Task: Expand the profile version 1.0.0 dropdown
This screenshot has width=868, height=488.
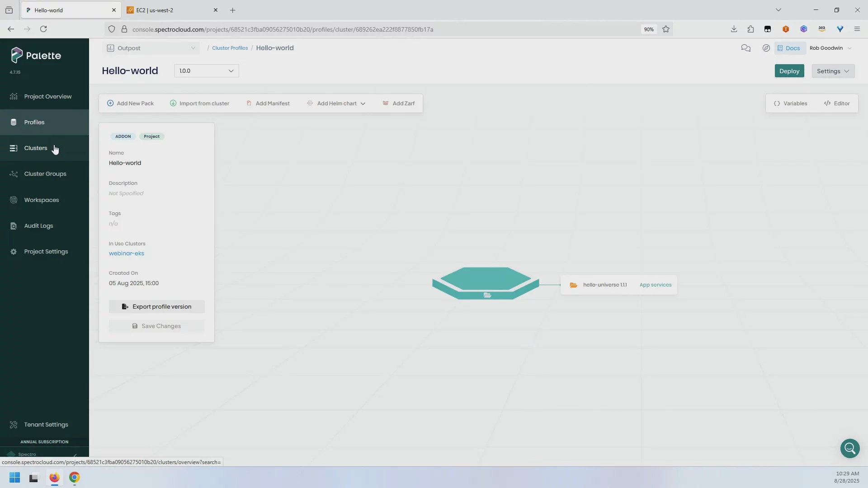Action: (x=206, y=71)
